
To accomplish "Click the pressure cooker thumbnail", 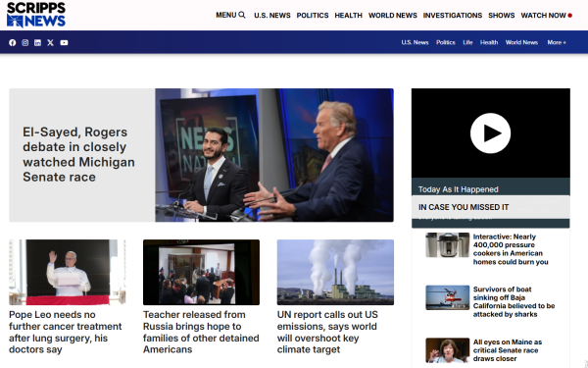I will click(448, 244).
